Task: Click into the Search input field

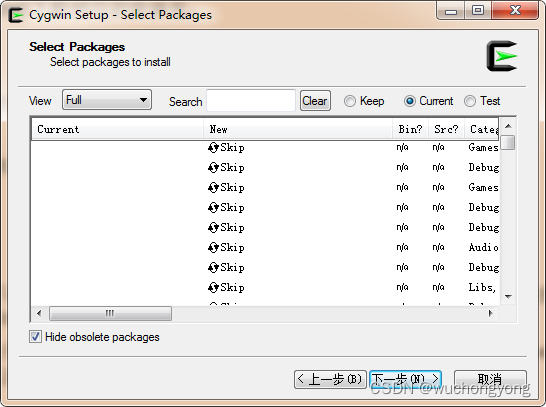Action: coord(251,101)
